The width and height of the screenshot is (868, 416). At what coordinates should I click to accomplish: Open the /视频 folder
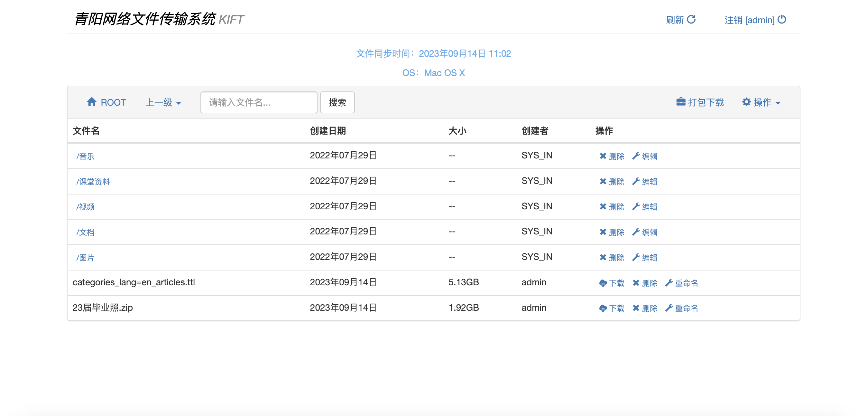pos(85,207)
